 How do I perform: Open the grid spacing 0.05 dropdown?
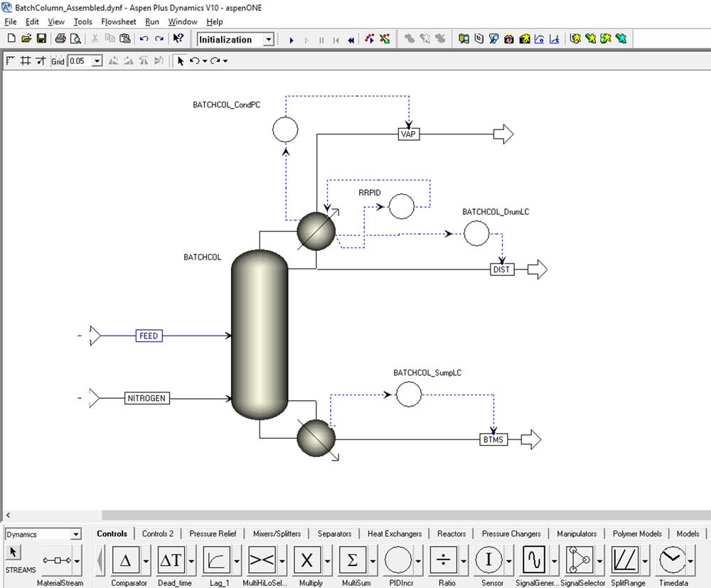[97, 60]
